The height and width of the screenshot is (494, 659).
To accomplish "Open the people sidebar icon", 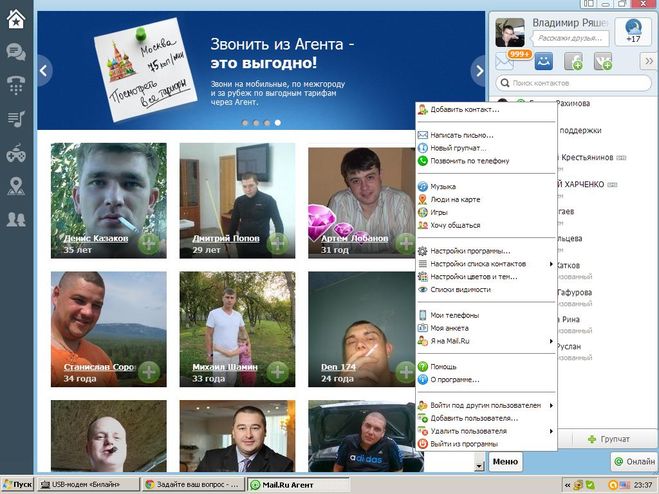I will (x=16, y=219).
